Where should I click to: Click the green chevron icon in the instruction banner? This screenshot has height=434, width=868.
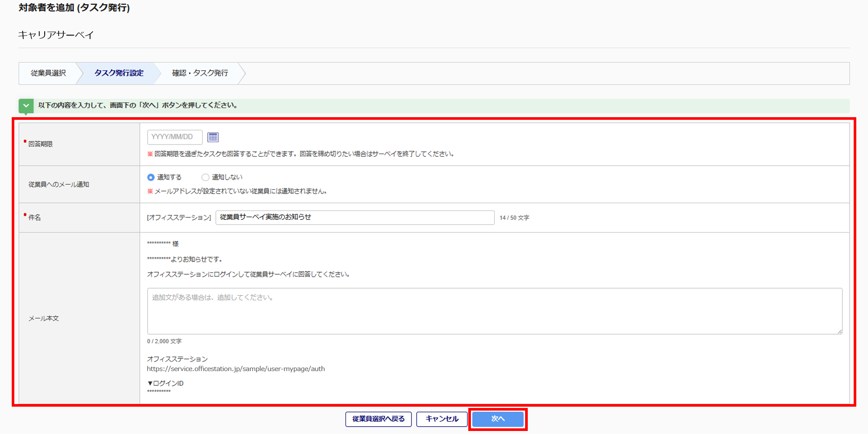(x=26, y=105)
